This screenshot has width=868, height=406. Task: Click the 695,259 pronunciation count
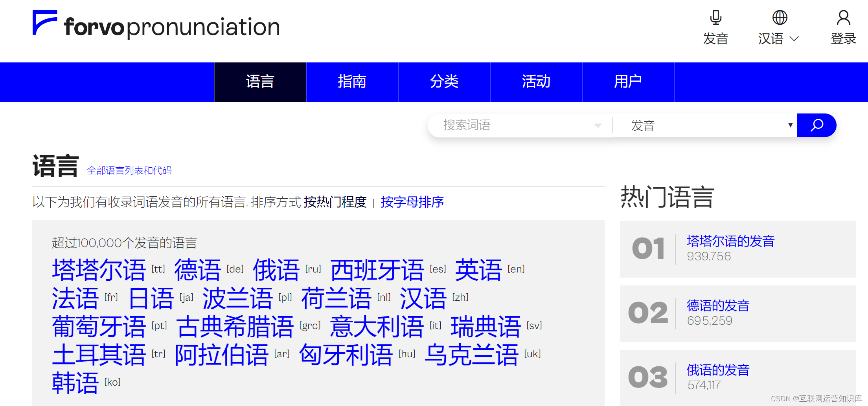coord(710,321)
